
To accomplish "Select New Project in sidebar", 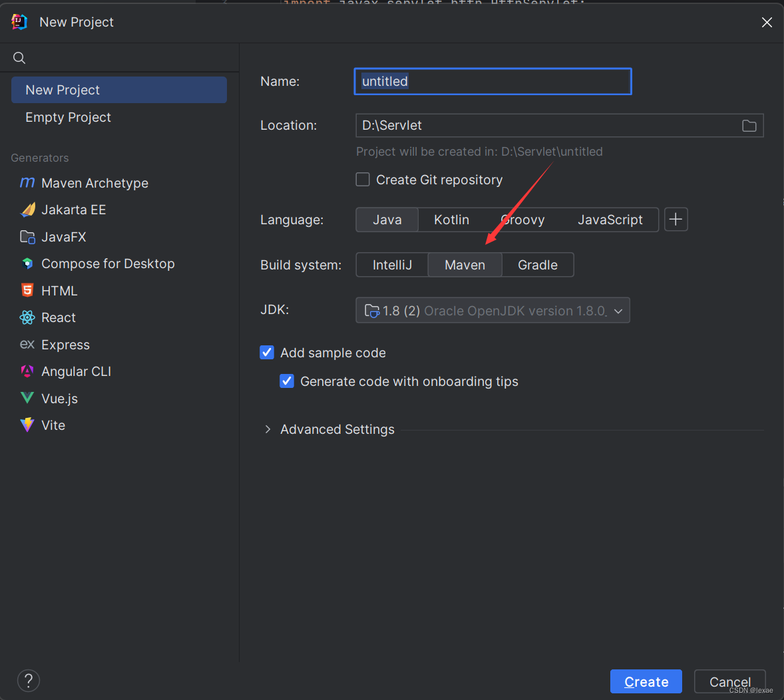I will click(119, 90).
